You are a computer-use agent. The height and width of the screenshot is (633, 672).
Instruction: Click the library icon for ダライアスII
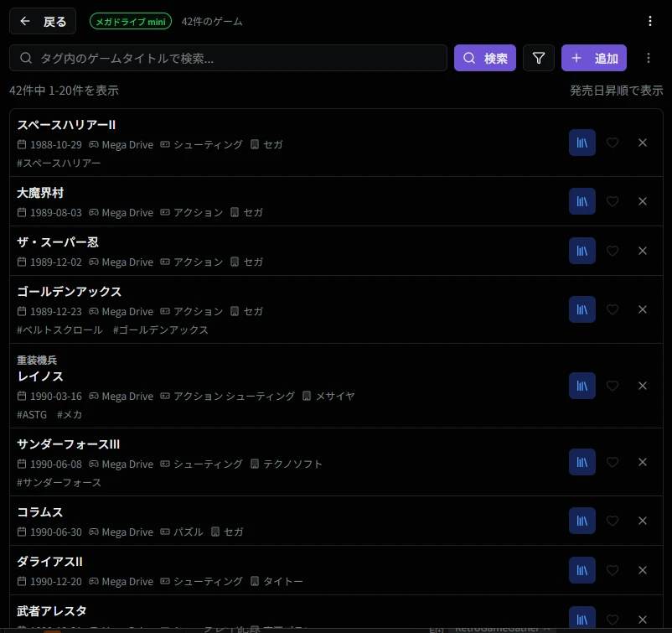[x=582, y=570]
